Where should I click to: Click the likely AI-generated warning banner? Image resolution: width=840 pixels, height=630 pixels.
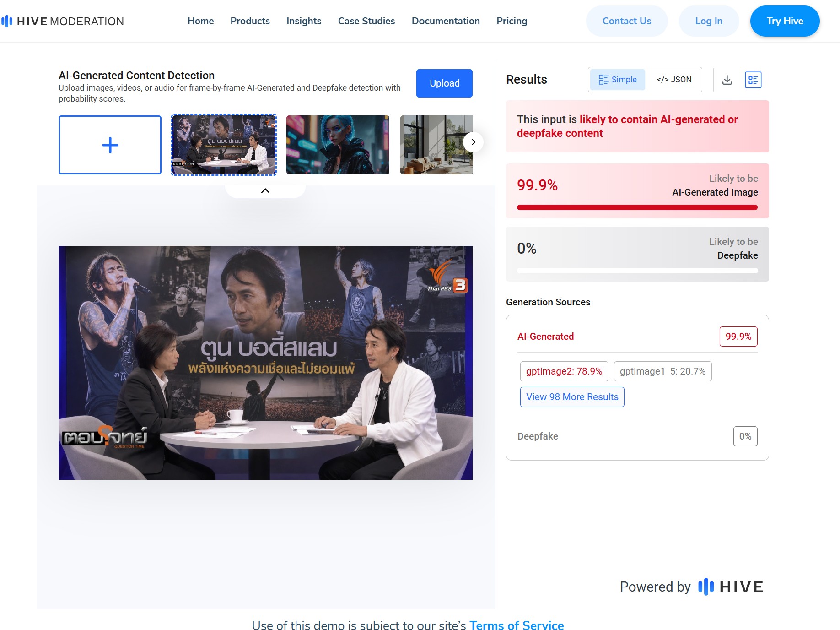tap(637, 126)
